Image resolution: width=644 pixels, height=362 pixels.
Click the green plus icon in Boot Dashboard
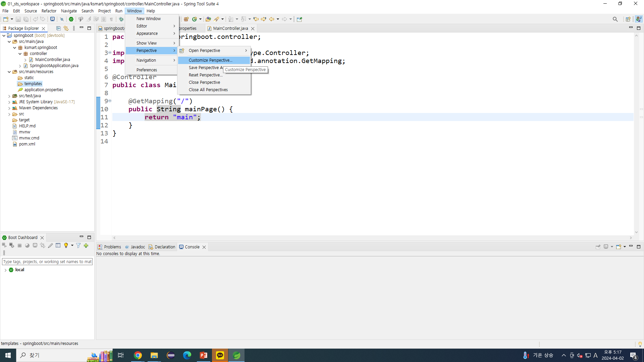(86, 245)
